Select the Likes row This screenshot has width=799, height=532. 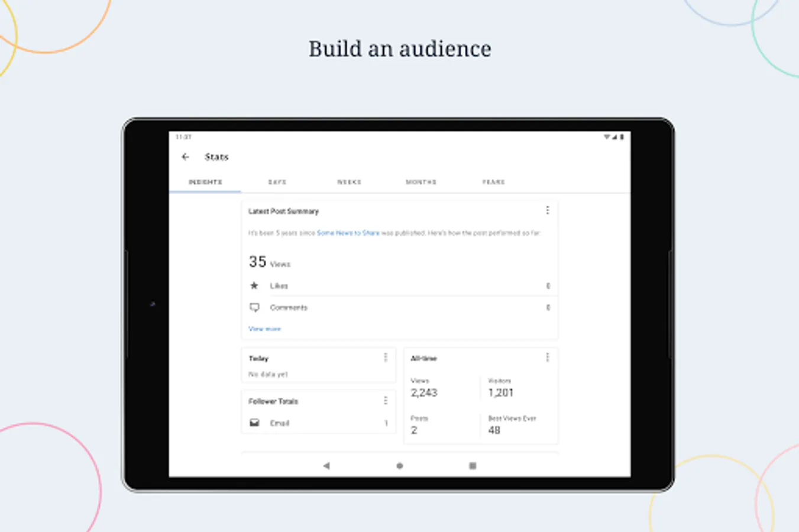pyautogui.click(x=400, y=286)
